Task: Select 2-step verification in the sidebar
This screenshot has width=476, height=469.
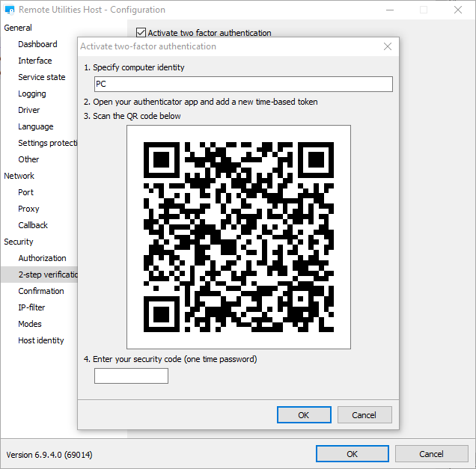Action: (x=40, y=275)
